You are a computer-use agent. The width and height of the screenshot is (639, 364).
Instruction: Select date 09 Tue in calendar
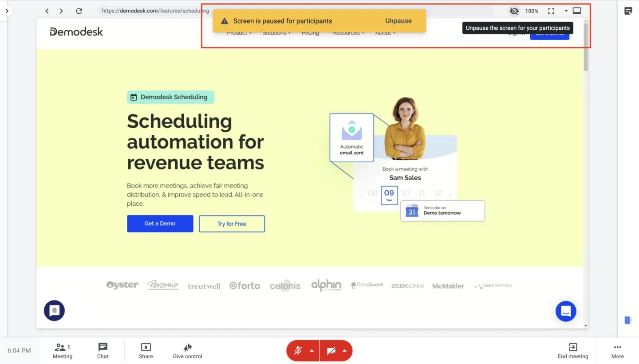tap(389, 195)
